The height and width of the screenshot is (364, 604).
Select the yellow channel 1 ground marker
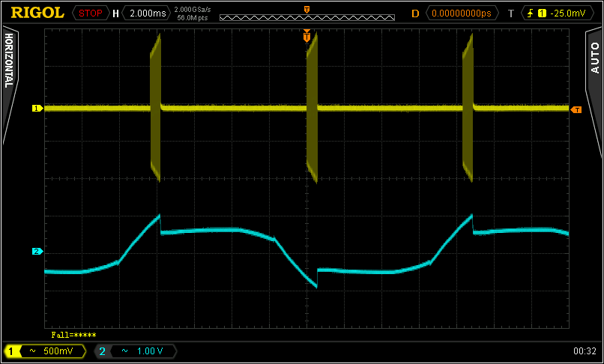36,109
